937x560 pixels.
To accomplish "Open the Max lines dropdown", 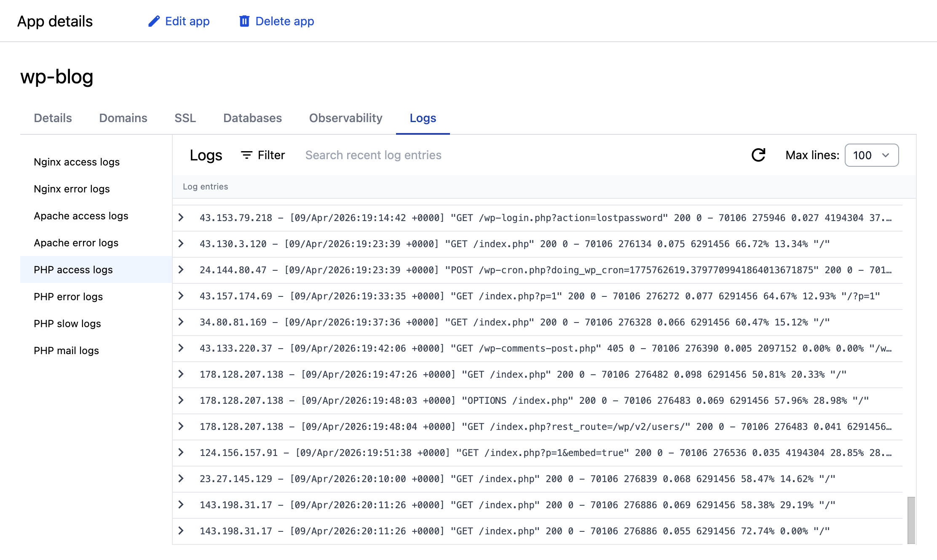I will [x=871, y=155].
